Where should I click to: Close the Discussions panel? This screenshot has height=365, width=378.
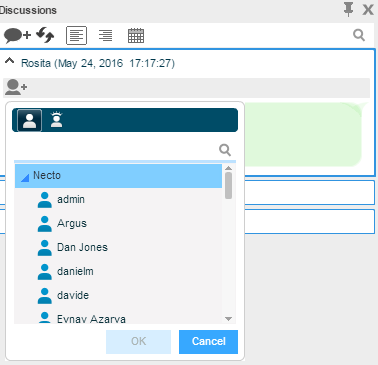point(368,10)
